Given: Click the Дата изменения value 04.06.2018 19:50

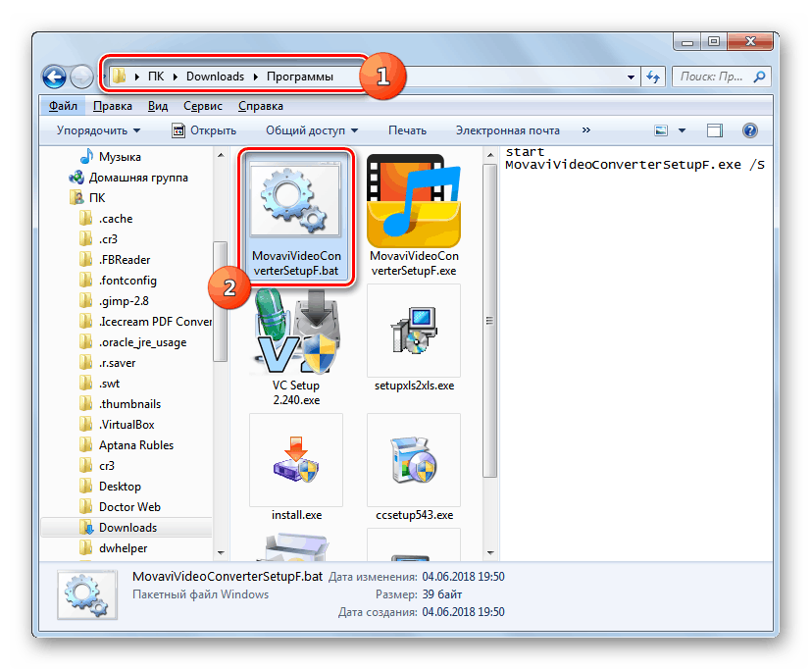Looking at the screenshot, I should click(x=463, y=577).
